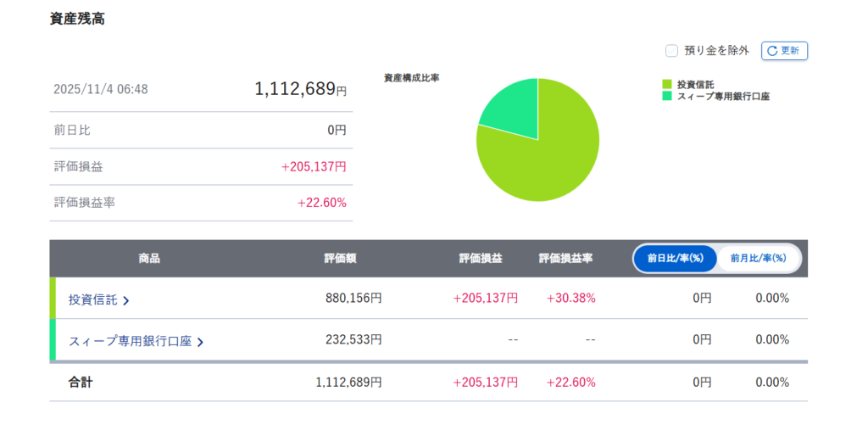This screenshot has height=425, width=868.
Task: Expand chevron arrow beside スイープ専用銀行口座
Action: pos(201,342)
